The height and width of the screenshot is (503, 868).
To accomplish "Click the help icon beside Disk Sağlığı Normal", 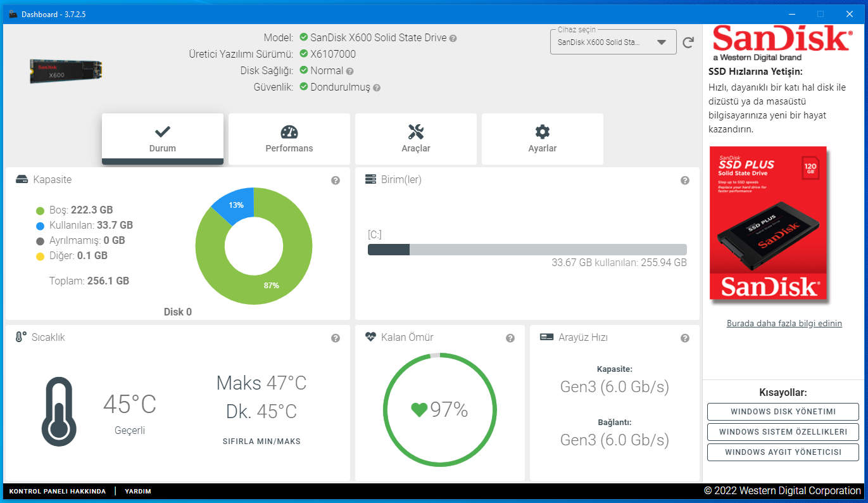I will pyautogui.click(x=349, y=71).
